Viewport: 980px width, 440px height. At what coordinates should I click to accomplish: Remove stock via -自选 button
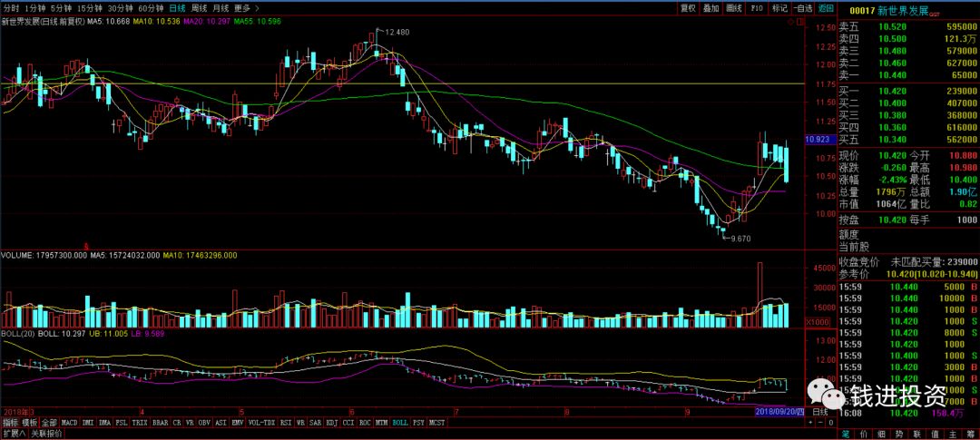[802, 8]
